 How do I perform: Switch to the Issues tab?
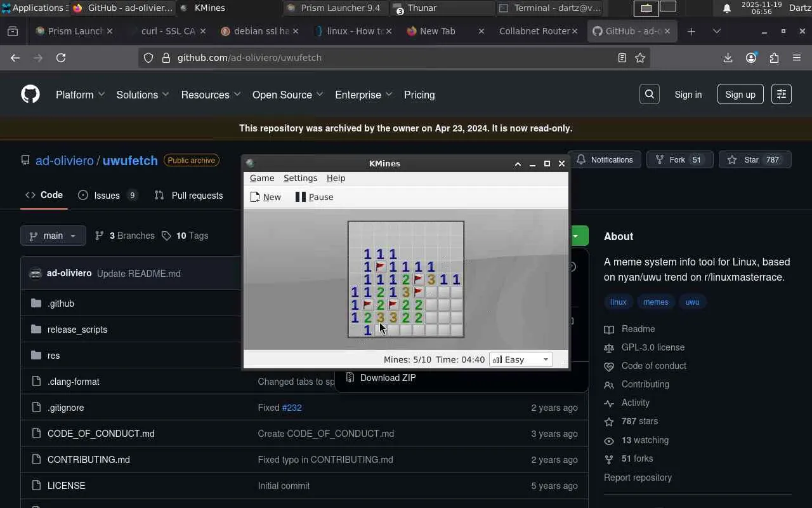click(108, 196)
